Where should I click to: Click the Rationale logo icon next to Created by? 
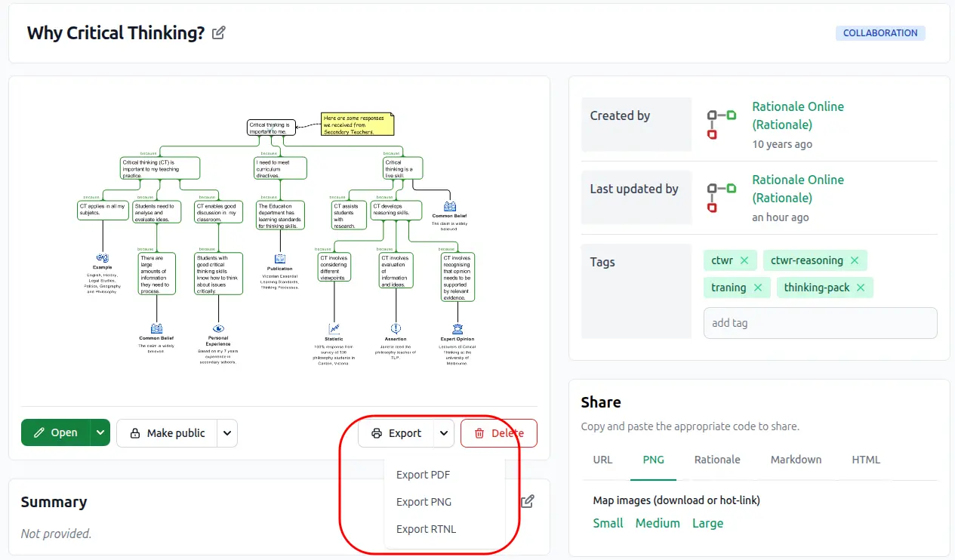(721, 125)
